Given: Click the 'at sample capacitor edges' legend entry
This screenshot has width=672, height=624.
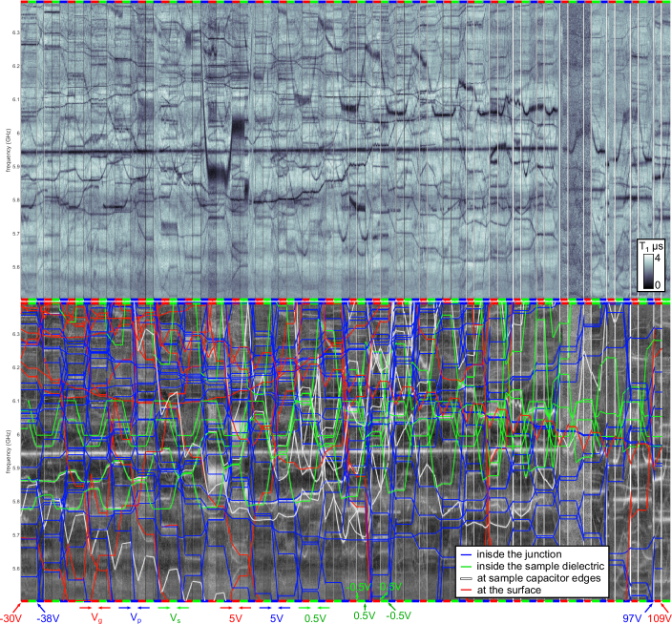Looking at the screenshot, I should (x=538, y=578).
